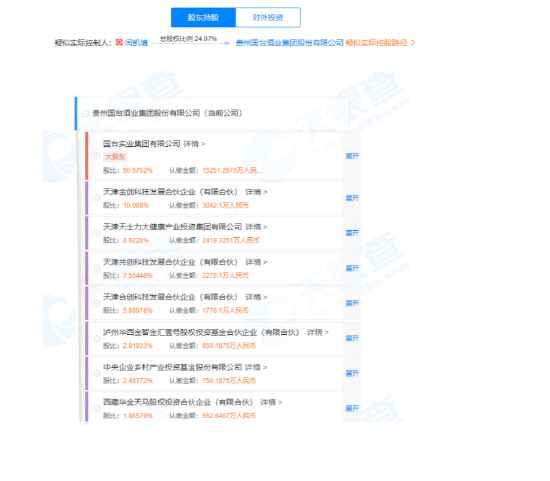Click subscribed amount 3042.1万人民币
This screenshot has height=481, width=550.
pos(225,205)
